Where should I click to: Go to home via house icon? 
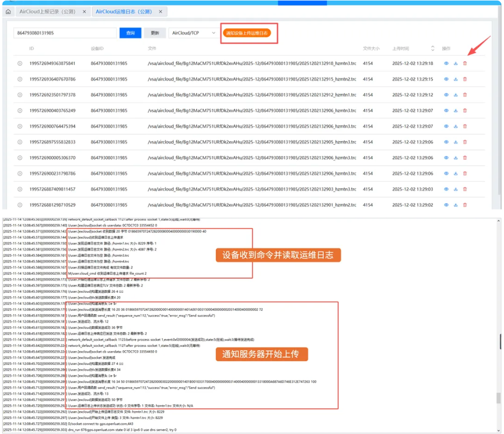point(8,12)
